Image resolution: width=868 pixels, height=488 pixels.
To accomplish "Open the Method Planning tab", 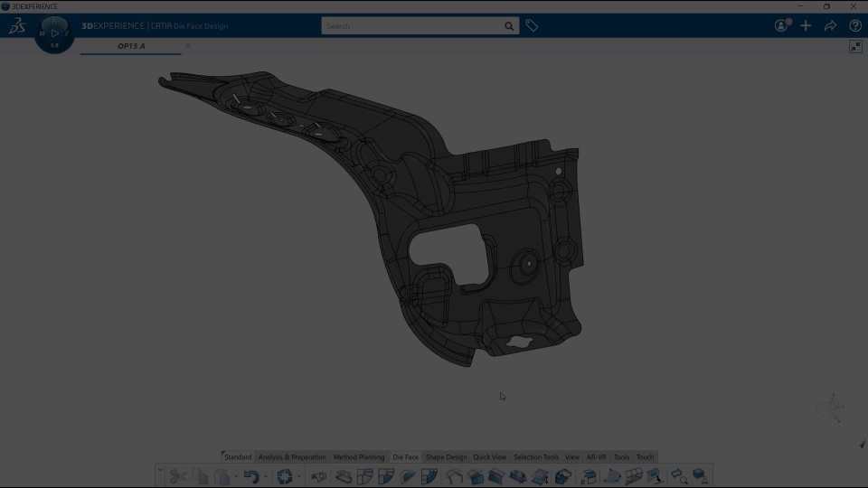I will point(359,457).
